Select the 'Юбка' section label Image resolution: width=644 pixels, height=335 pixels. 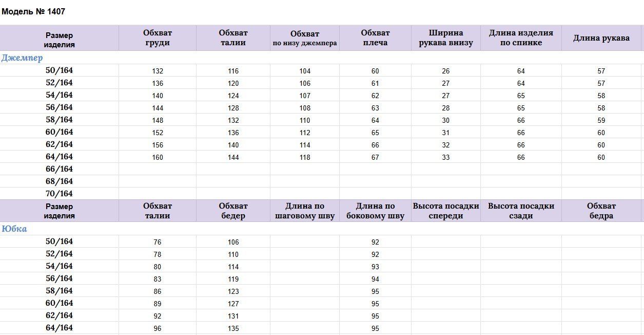(x=14, y=229)
